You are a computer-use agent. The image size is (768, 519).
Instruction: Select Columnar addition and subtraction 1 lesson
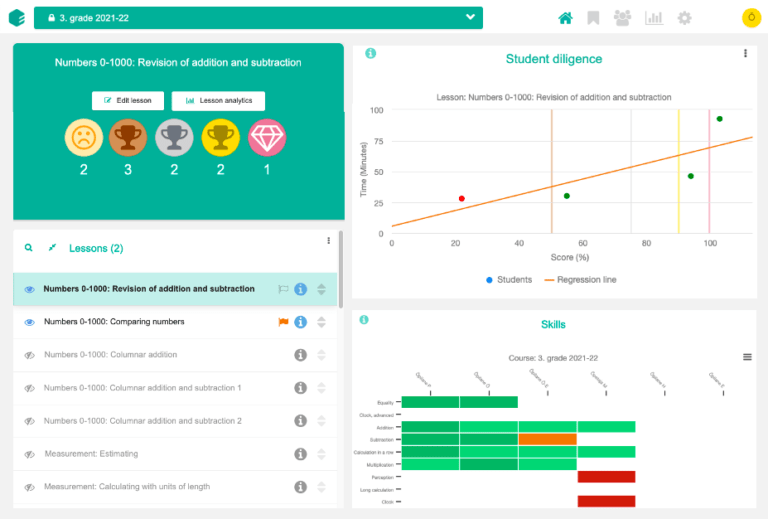pyautogui.click(x=142, y=388)
